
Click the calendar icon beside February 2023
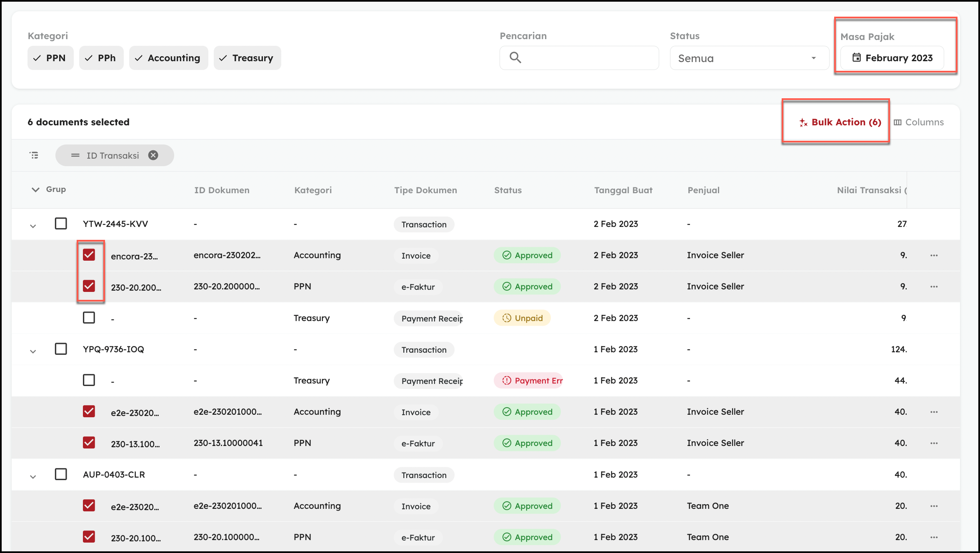(x=856, y=57)
